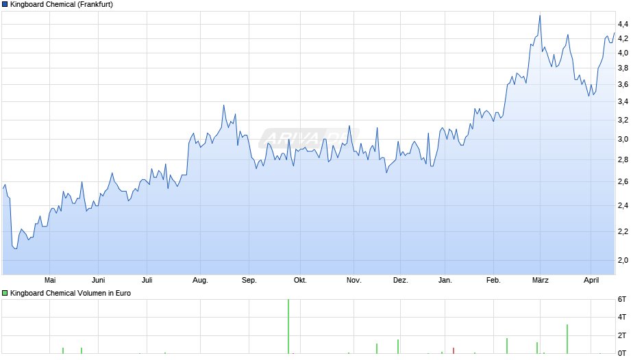
Task: Click the 'Aug.' month label
Action: [x=200, y=281]
